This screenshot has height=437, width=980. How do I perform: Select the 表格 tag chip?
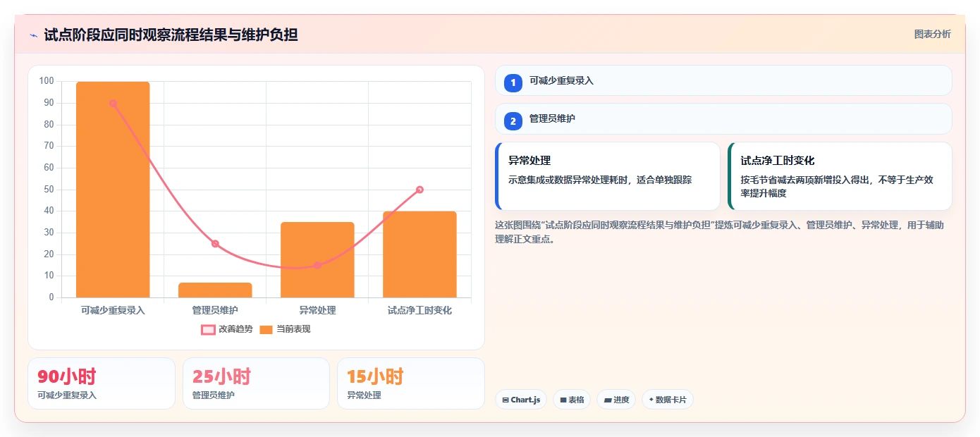572,400
